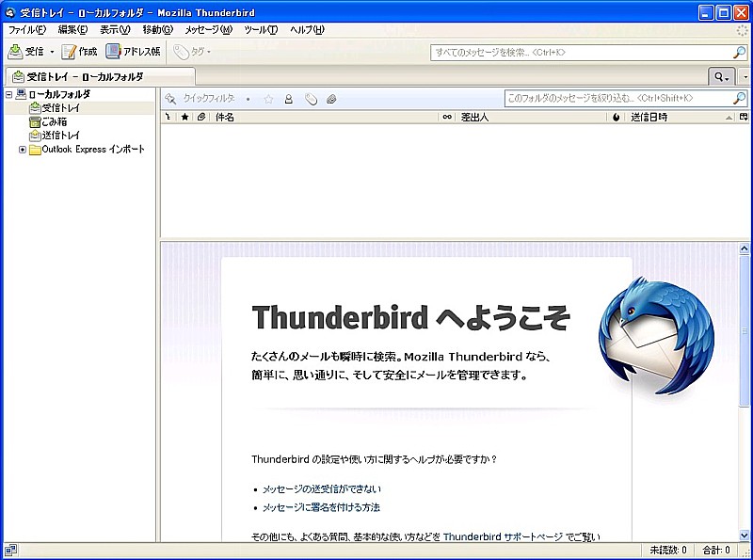Open the Thunderbird サポートページ link
753x560 pixels.
click(503, 537)
